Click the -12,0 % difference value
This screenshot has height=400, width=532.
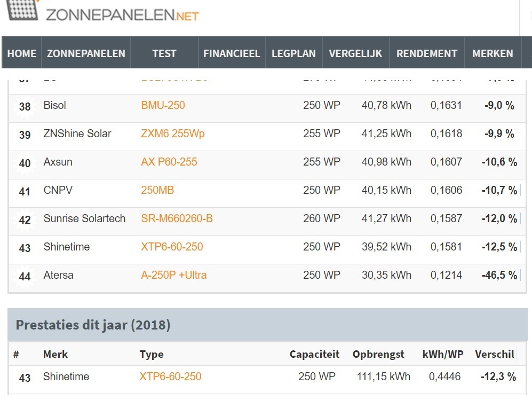point(499,218)
